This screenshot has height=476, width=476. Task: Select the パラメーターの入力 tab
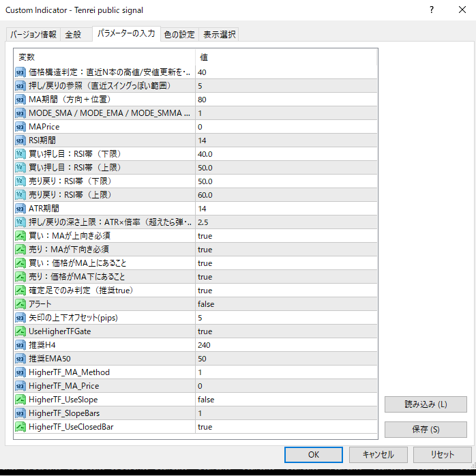tap(126, 33)
